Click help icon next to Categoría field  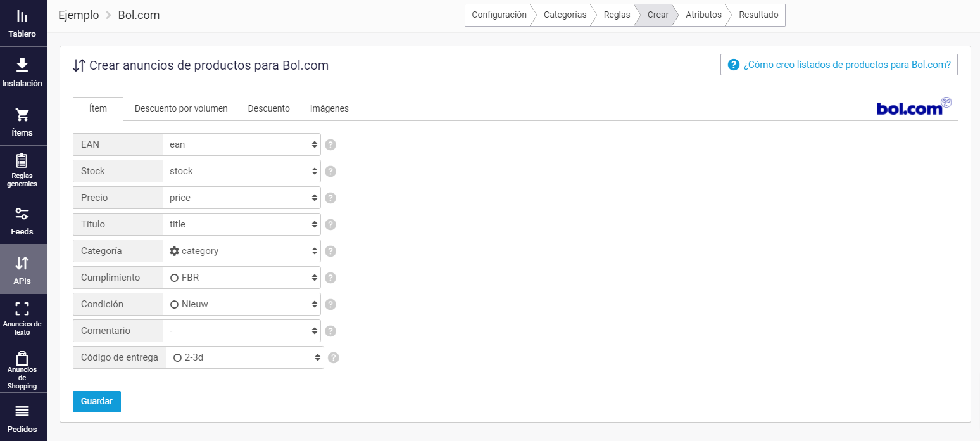click(x=330, y=251)
